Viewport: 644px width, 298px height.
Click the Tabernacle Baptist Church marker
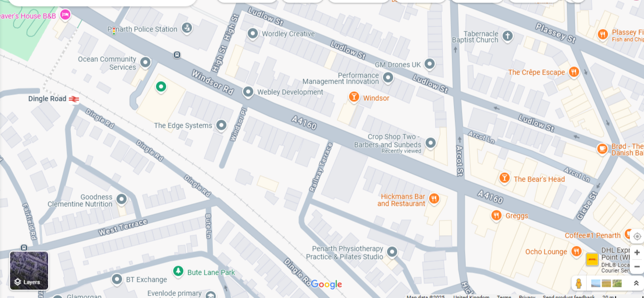508,36
